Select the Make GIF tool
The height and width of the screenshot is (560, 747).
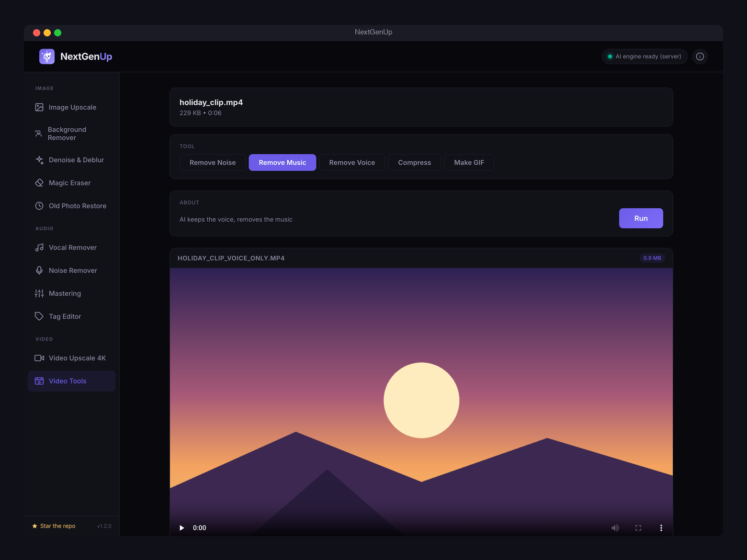pyautogui.click(x=469, y=162)
